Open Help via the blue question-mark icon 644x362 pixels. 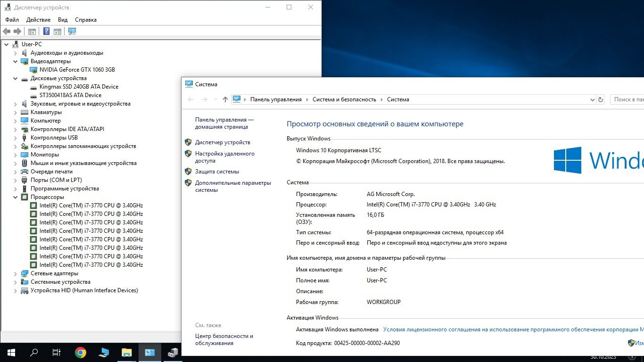[46, 32]
